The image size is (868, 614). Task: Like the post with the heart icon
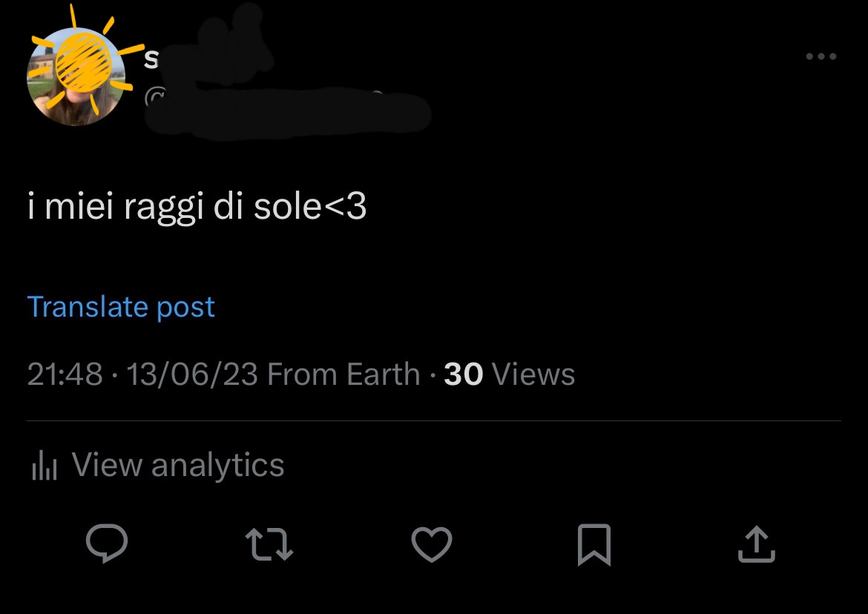[x=431, y=545]
